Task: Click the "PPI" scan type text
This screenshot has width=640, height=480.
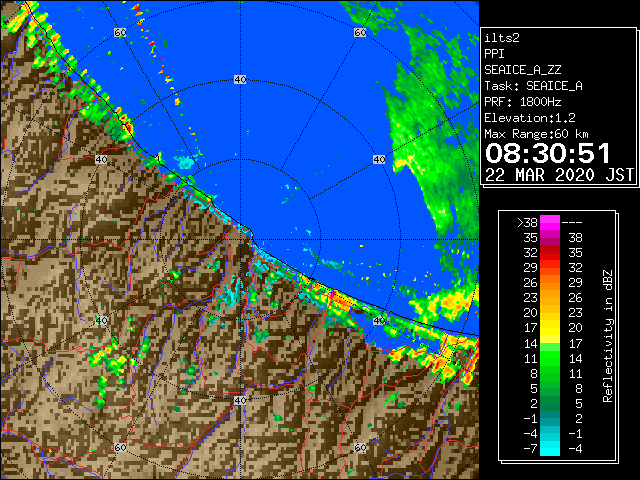Action: click(494, 54)
